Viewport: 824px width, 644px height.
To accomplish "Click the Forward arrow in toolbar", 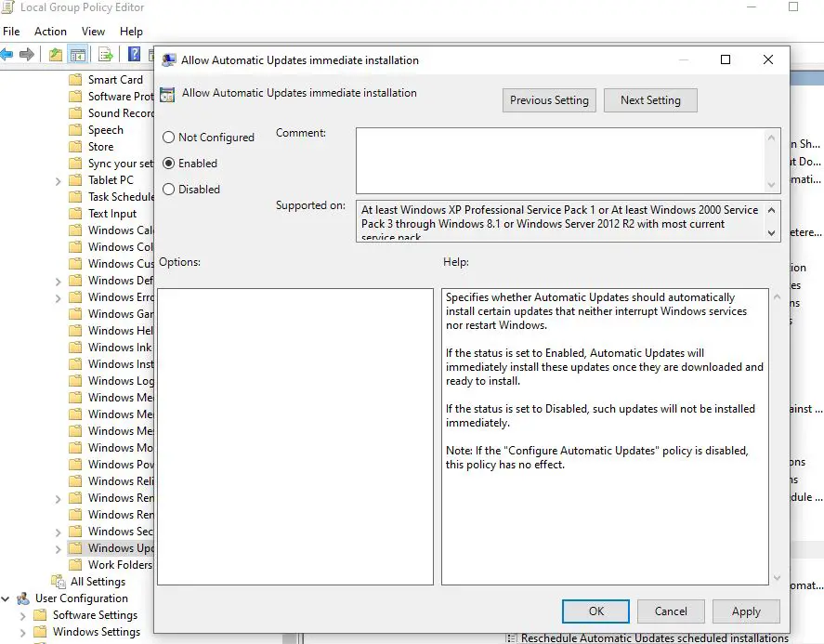I will tap(27, 54).
